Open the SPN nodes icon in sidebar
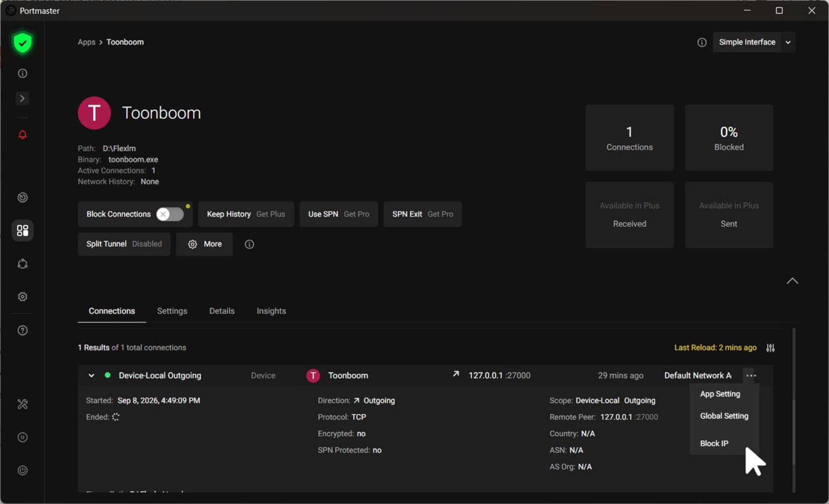Viewport: 829px width, 504px height. coord(22,264)
